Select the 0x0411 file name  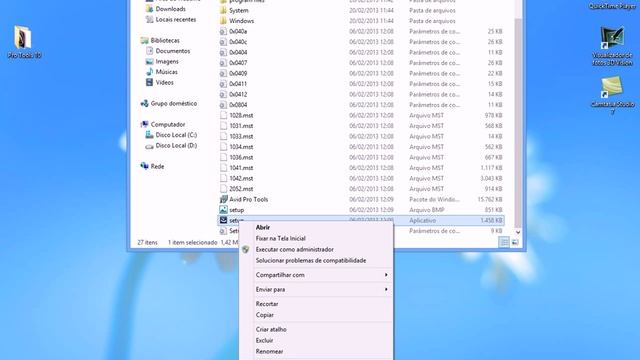[x=238, y=84]
